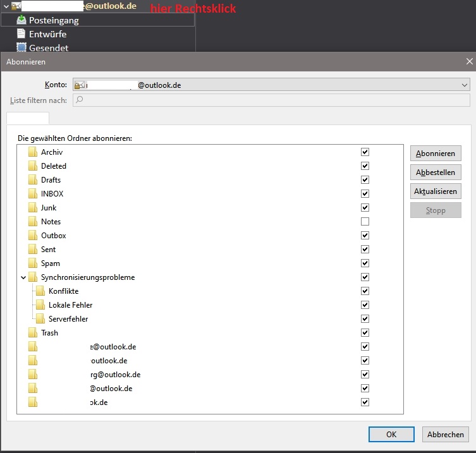
Task: Open Posteingang folder in main window
Action: (97, 20)
